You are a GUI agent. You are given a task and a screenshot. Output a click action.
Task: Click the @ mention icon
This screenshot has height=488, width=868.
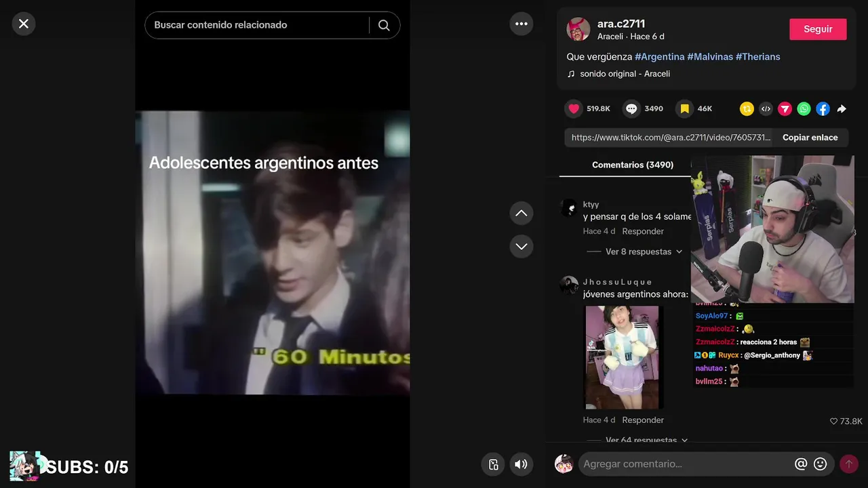point(801,464)
